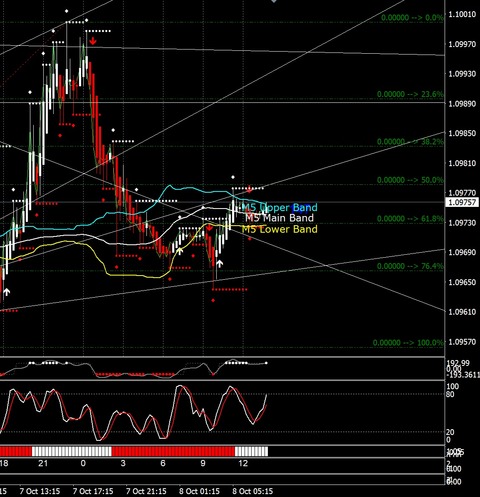Click the 1.09890 price on the scale
480x497 pixels.
pos(462,104)
